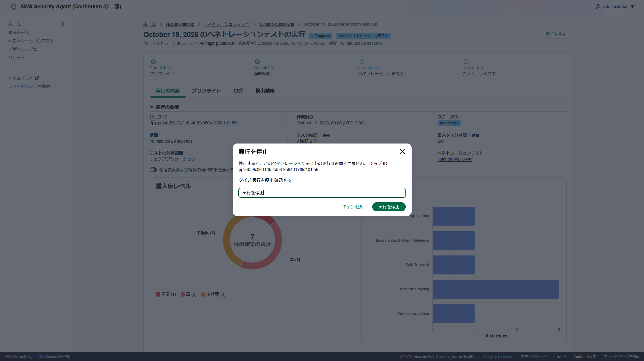Close the 実行を停止 dialog with X
Image resolution: width=644 pixels, height=361 pixels.
402,152
